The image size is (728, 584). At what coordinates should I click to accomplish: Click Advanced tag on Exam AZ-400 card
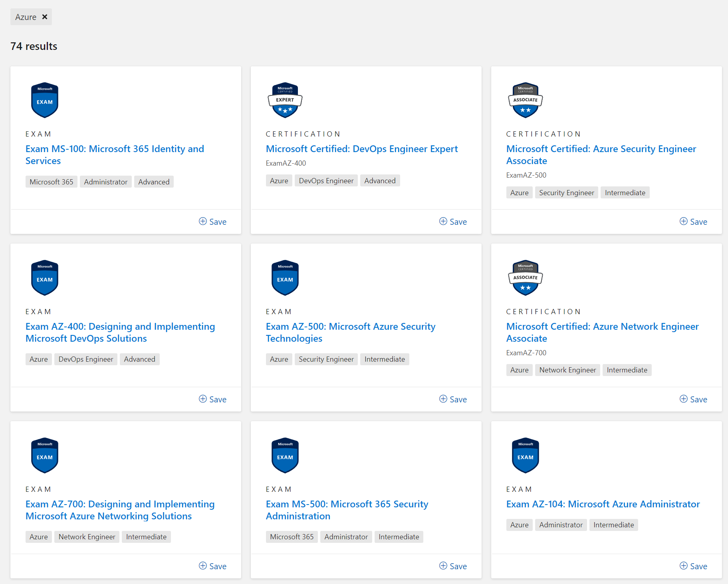click(x=139, y=359)
